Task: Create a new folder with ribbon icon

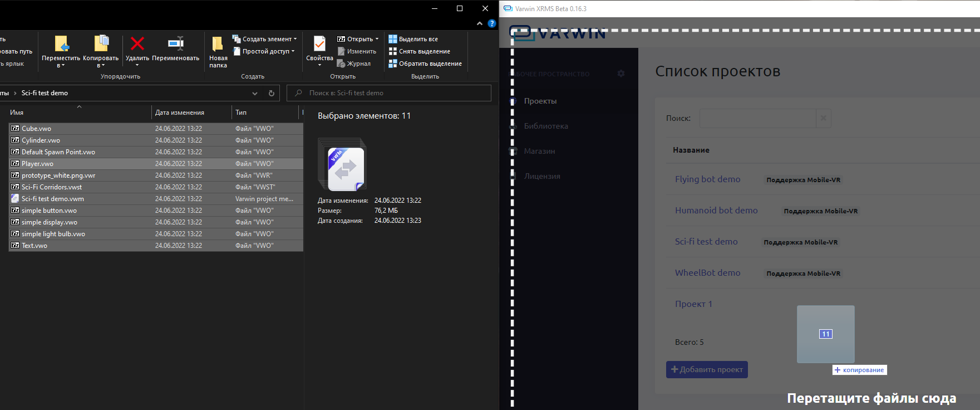Action: [218, 44]
